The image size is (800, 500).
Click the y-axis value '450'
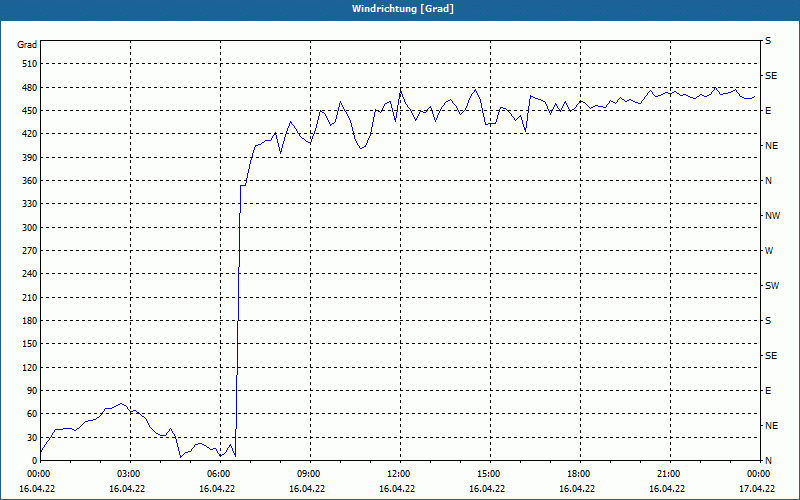(30, 111)
